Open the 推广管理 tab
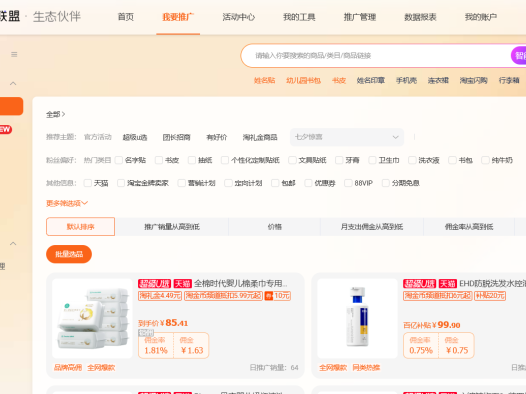Screen dimensions: 526x394 tap(360, 17)
